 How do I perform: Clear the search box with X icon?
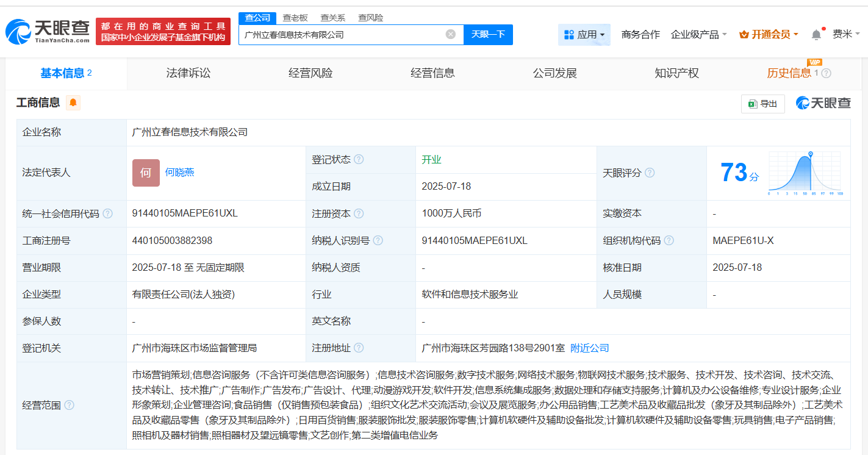click(x=451, y=34)
